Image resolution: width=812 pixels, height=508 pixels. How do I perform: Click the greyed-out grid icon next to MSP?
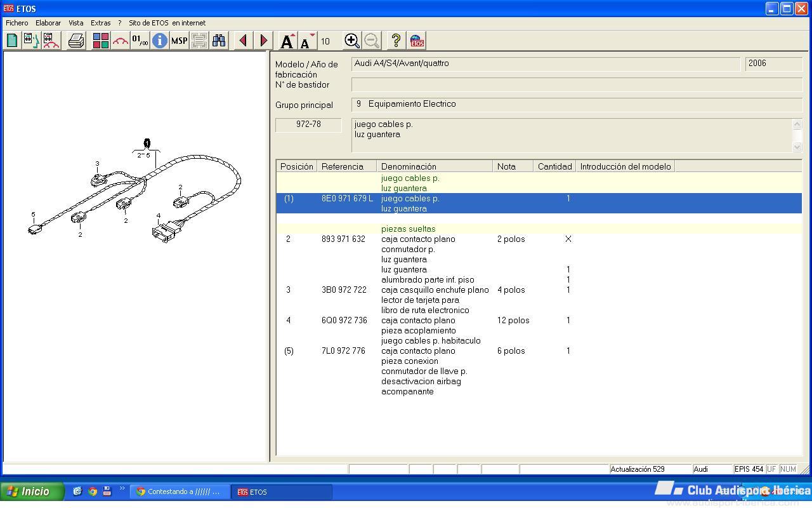199,41
